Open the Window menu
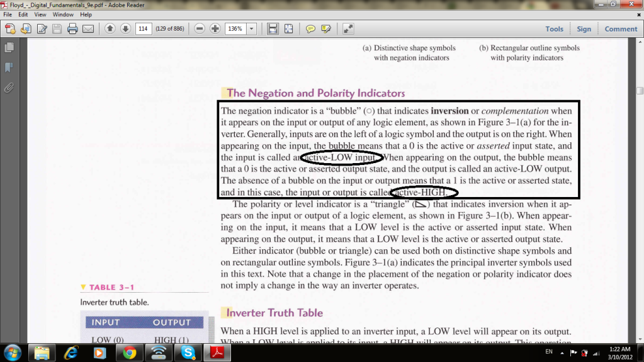This screenshot has width=644, height=362. click(63, 14)
